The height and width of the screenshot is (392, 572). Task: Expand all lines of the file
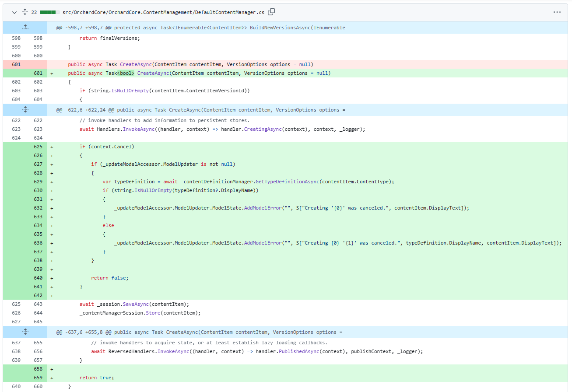[x=25, y=12]
